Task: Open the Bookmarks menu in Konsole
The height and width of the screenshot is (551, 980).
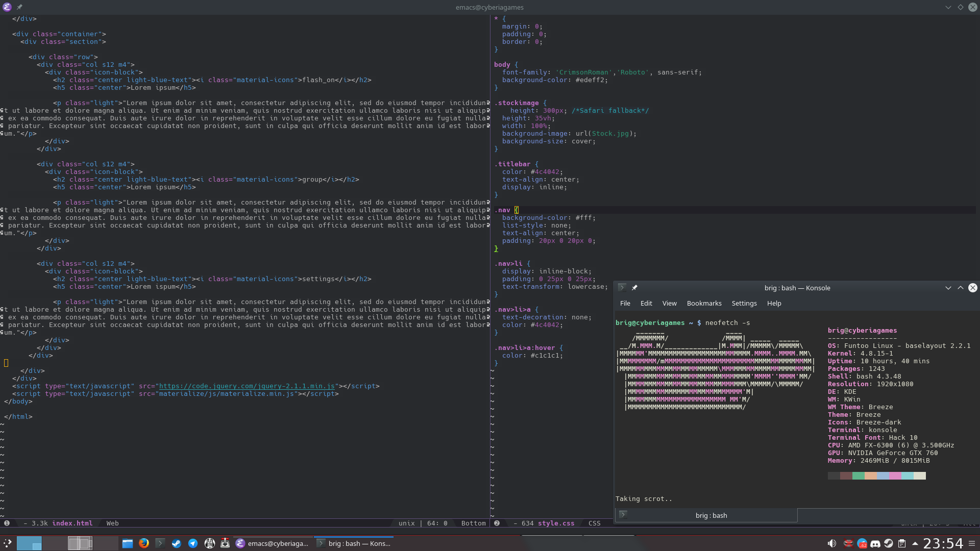Action: (704, 303)
